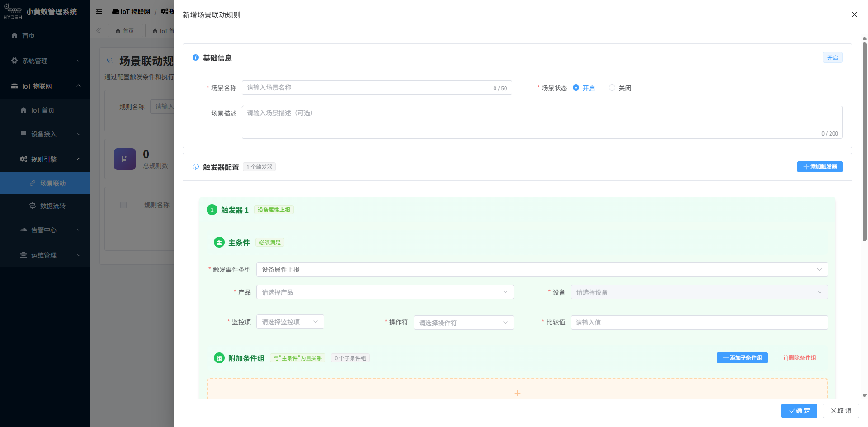Click the scrollbar down arrow
This screenshot has width=868, height=427.
click(864, 395)
